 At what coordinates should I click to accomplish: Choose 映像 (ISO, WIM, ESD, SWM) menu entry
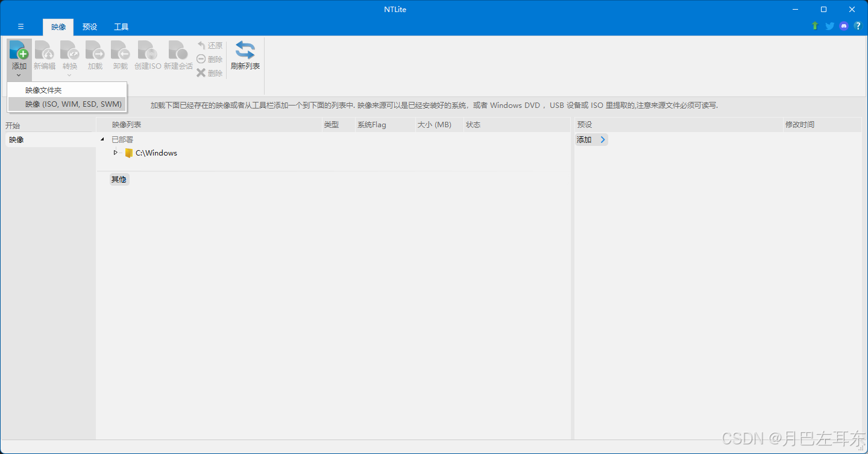click(67, 104)
